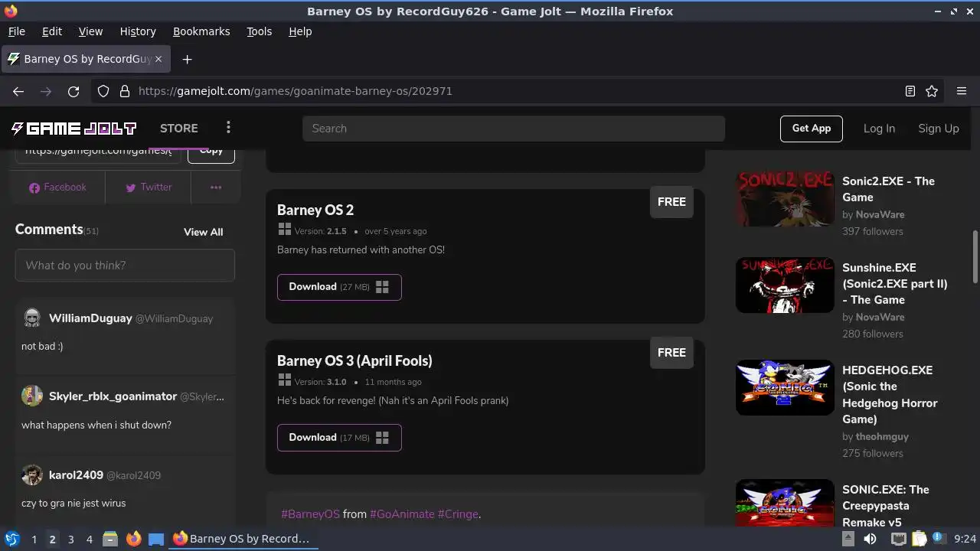View all comments

(x=204, y=232)
